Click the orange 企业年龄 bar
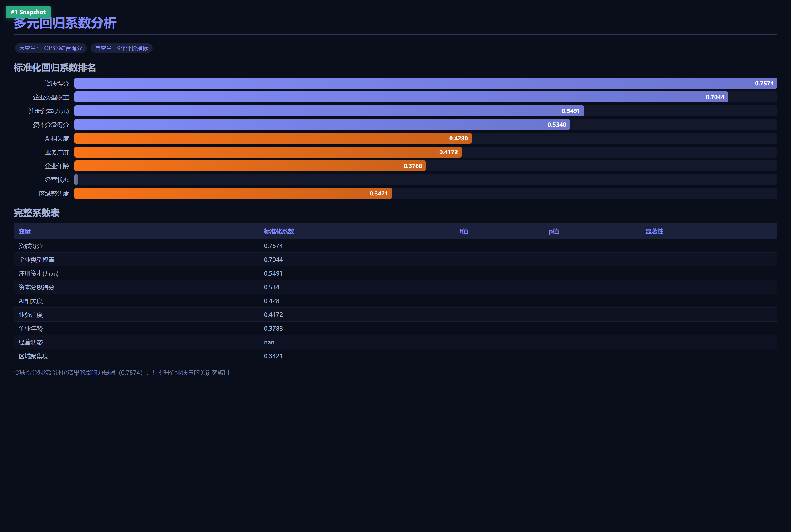791x532 pixels. coord(250,166)
